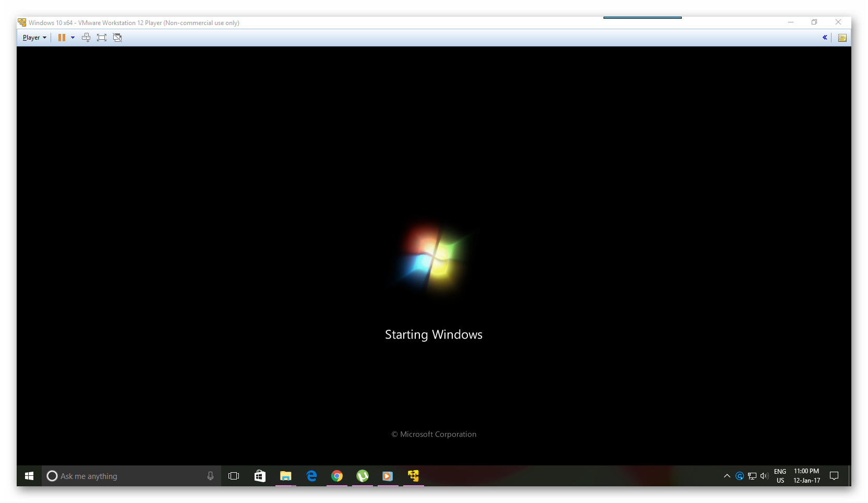Send Ctrl+Alt+Del to the VM
The image size is (868, 503).
click(86, 38)
